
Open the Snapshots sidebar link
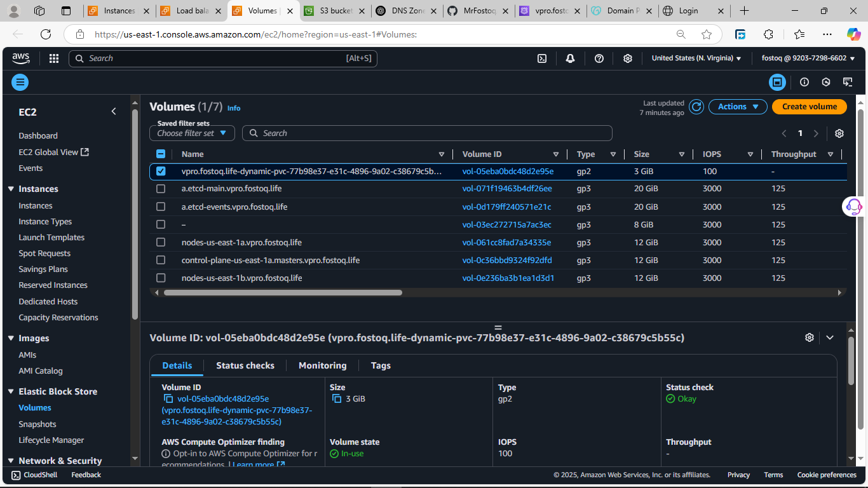click(37, 424)
